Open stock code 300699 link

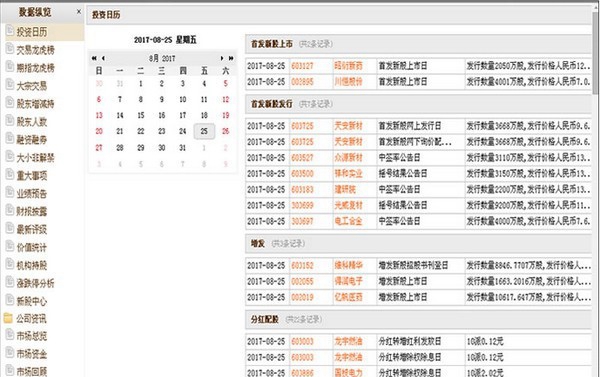click(302, 205)
